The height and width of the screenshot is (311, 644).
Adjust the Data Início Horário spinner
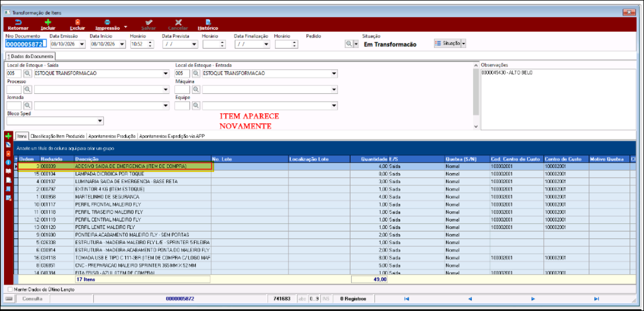point(150,44)
